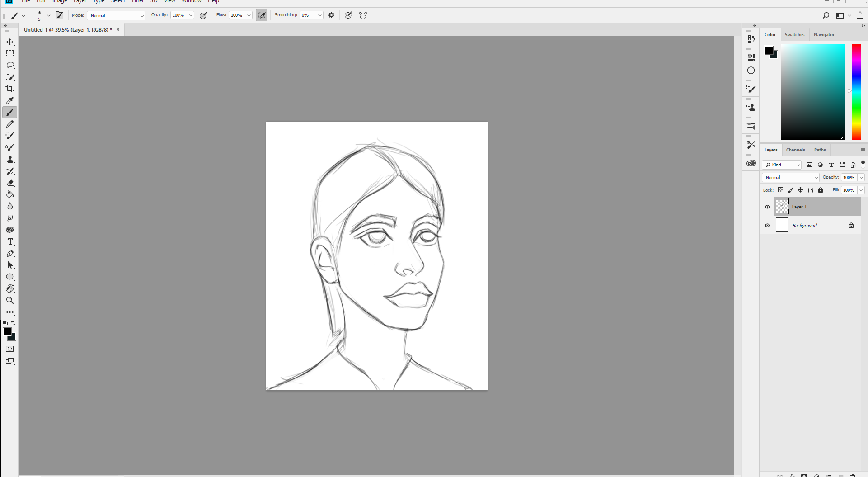Select the Eraser tool
Screen dimensions: 868x477
pyautogui.click(x=10, y=183)
